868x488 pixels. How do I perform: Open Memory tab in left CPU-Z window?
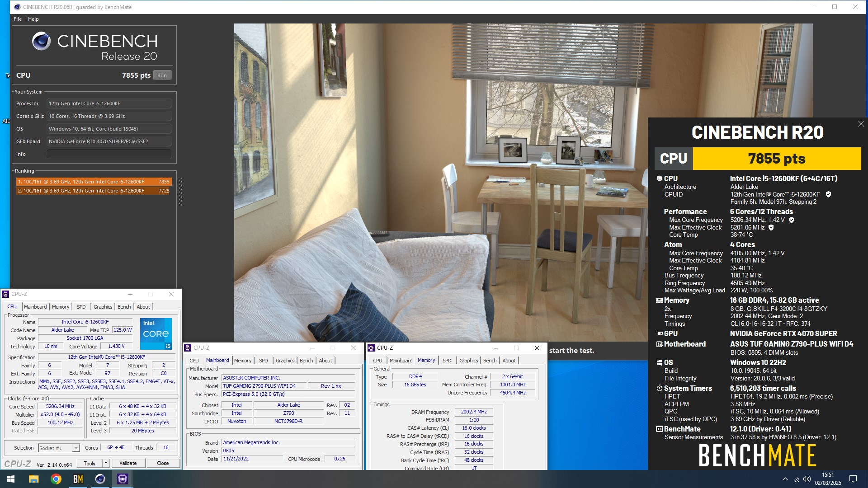click(x=61, y=307)
